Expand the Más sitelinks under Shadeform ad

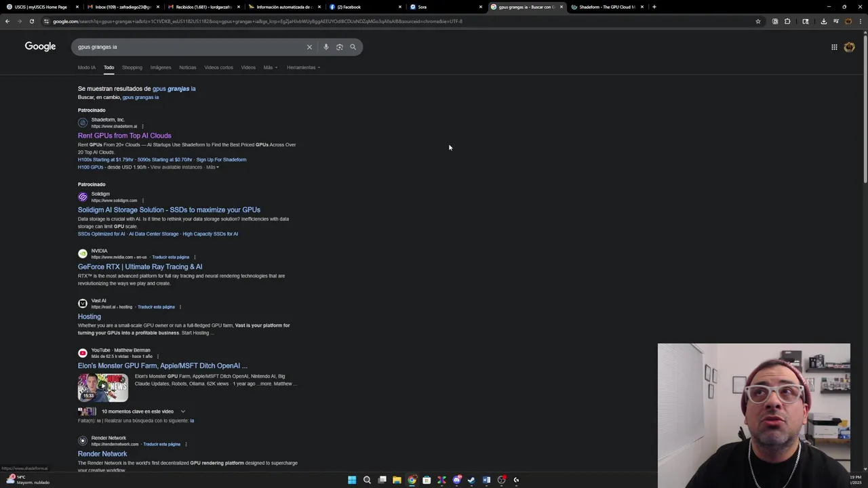(x=212, y=167)
